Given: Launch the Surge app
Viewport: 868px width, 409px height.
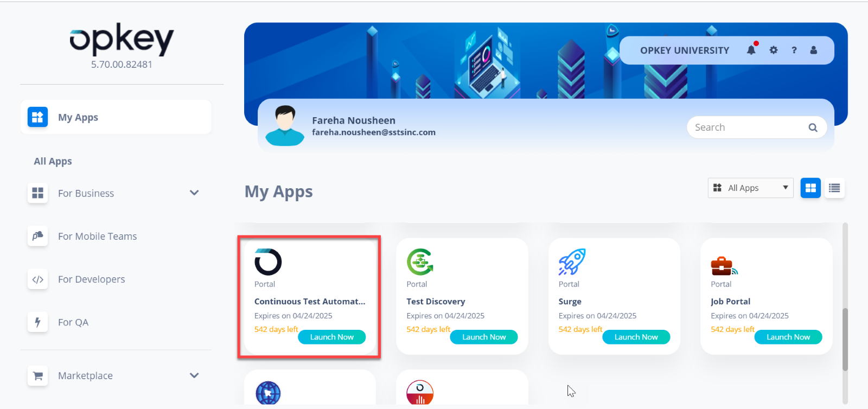Looking at the screenshot, I should [x=636, y=337].
